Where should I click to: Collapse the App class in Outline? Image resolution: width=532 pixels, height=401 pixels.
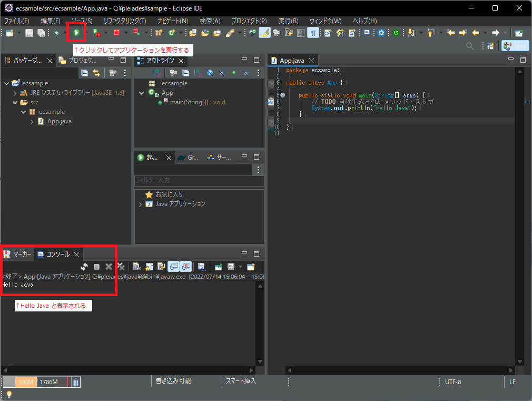point(142,93)
